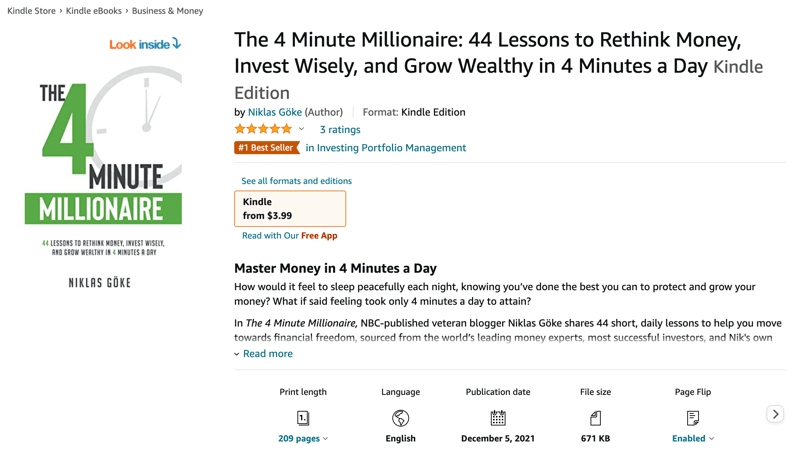Click the Language globe icon
Image resolution: width=800 pixels, height=456 pixels.
[x=400, y=418]
